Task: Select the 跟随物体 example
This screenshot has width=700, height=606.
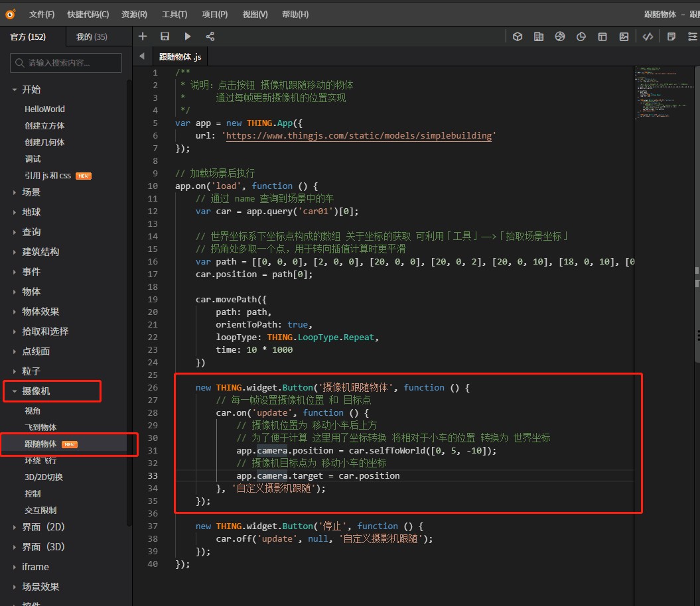Action: [40, 444]
